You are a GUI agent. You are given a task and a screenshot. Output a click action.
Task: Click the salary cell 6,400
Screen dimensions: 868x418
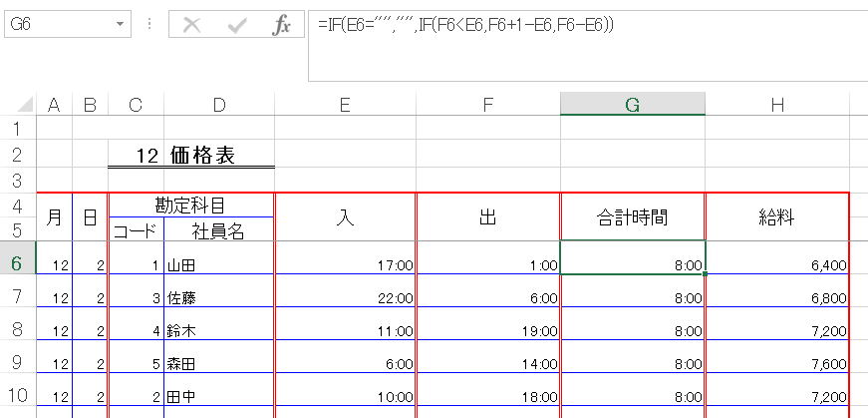click(777, 257)
